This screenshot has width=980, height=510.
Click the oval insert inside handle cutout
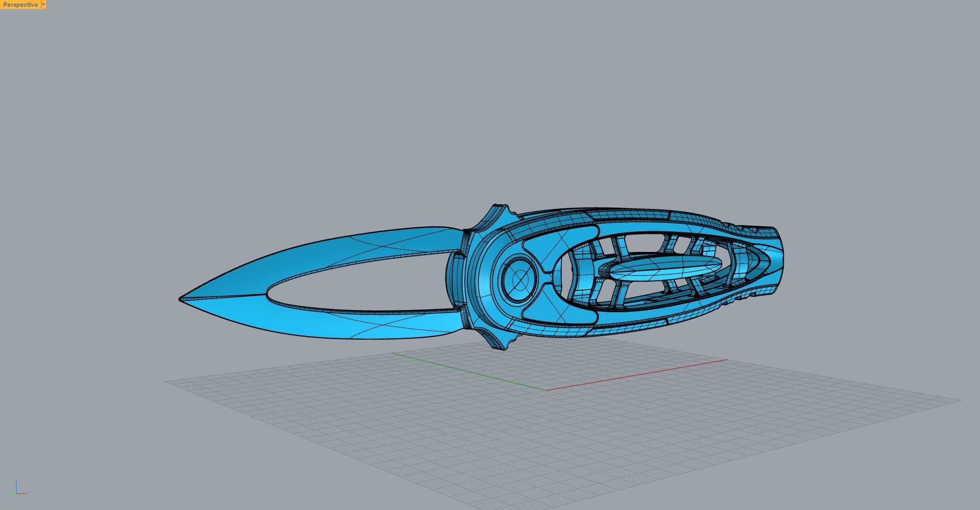[x=664, y=269]
